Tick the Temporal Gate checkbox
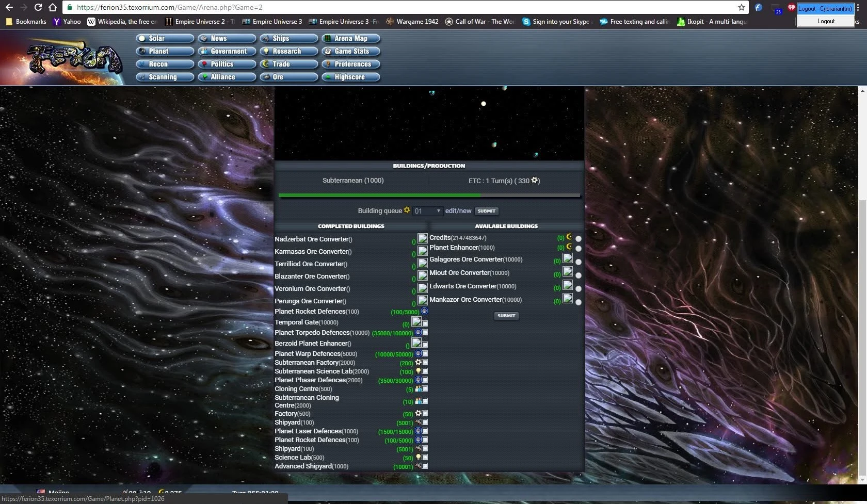 tap(425, 324)
